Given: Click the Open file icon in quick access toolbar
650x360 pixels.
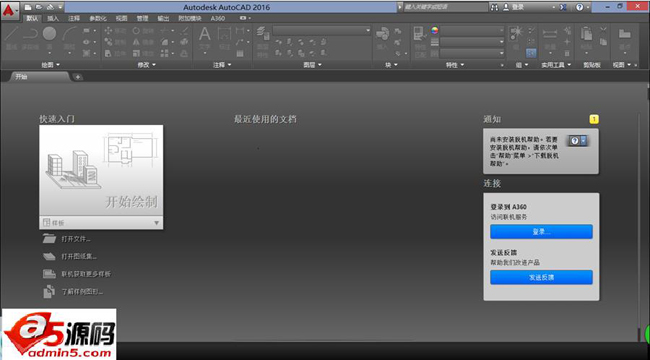Looking at the screenshot, I should [x=39, y=7].
